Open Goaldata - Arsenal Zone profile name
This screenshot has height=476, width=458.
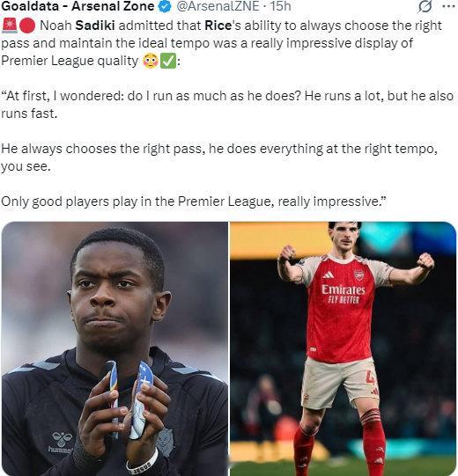(78, 6)
